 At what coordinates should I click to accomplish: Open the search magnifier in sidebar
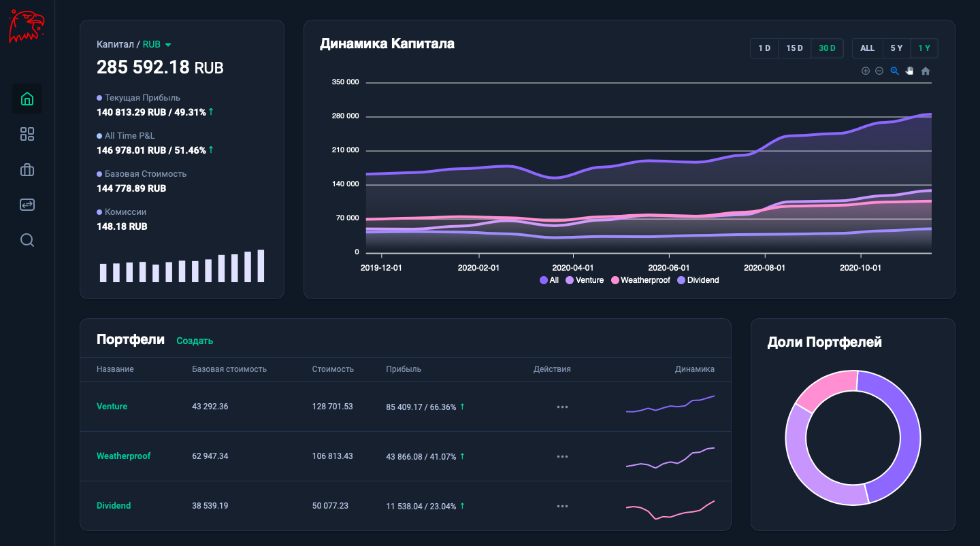pyautogui.click(x=27, y=240)
